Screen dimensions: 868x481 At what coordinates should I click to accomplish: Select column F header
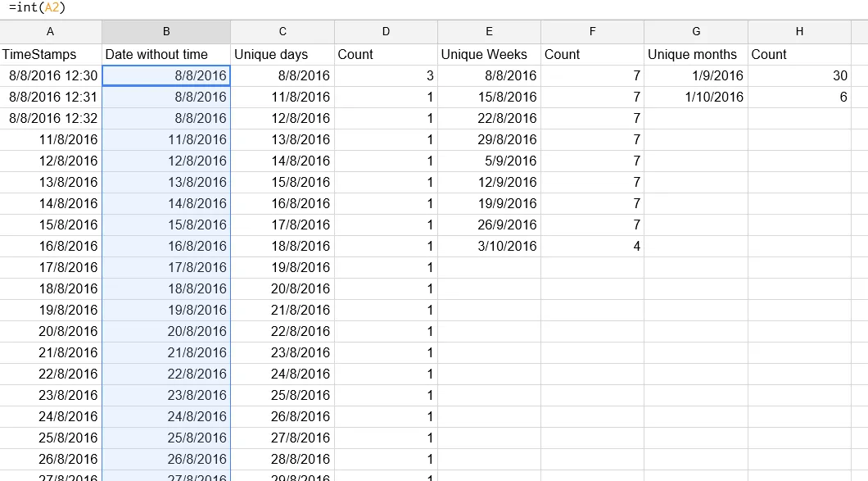592,32
